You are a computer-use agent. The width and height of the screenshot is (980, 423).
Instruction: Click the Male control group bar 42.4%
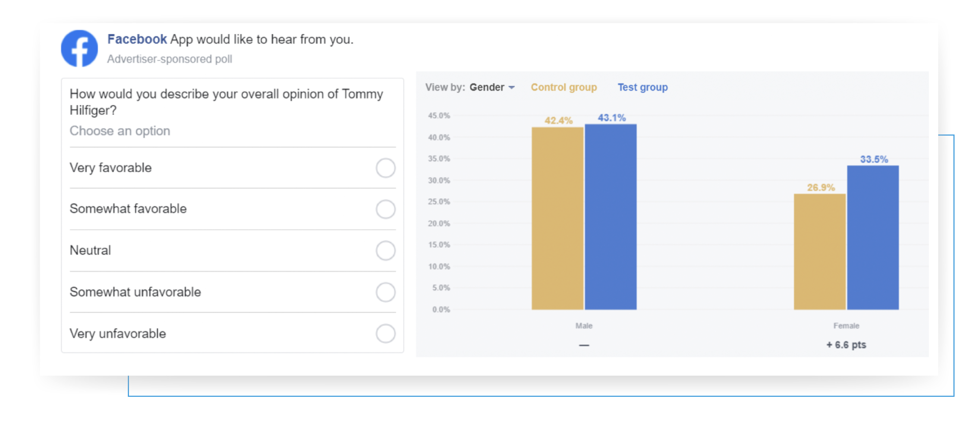[x=557, y=218]
